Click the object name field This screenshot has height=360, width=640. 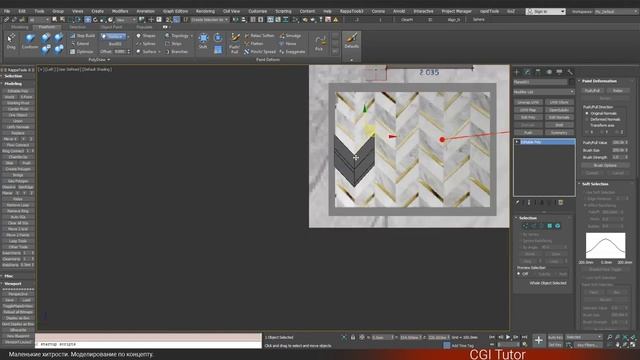pos(540,82)
